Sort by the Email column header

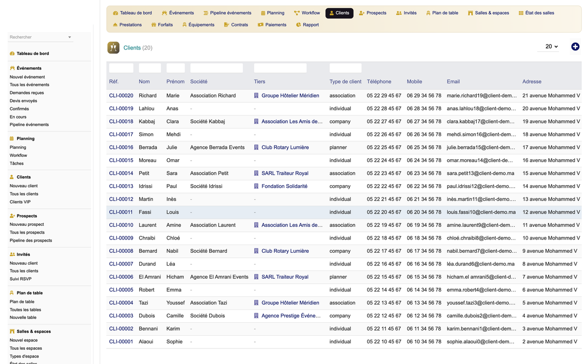point(453,81)
